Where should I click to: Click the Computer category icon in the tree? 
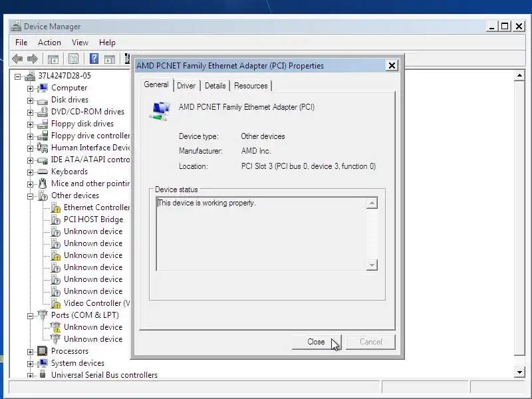[43, 88]
